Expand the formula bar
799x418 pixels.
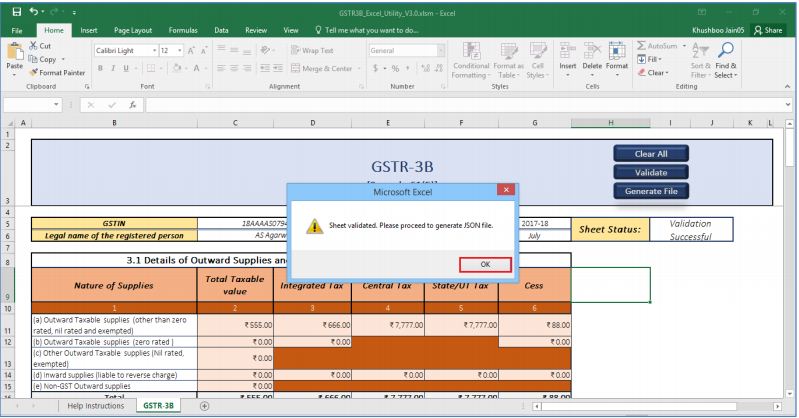[x=788, y=104]
